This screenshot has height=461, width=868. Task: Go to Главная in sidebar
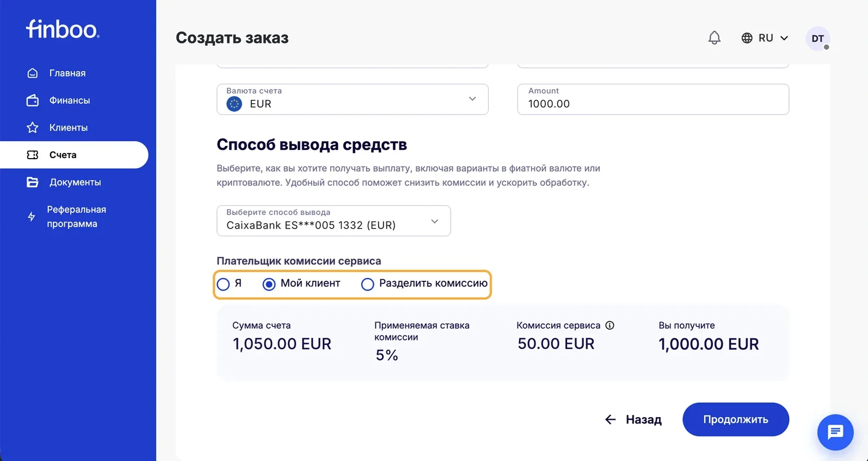(x=67, y=73)
